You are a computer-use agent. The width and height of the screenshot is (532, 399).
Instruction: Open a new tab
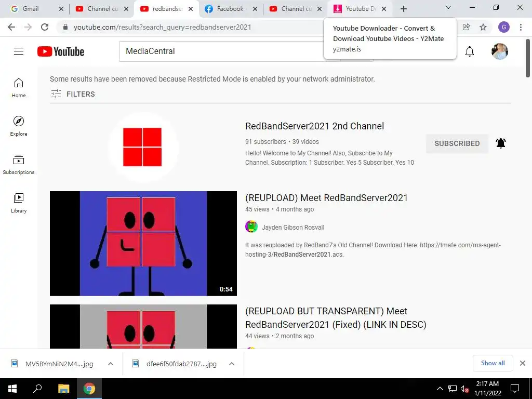pos(403,9)
